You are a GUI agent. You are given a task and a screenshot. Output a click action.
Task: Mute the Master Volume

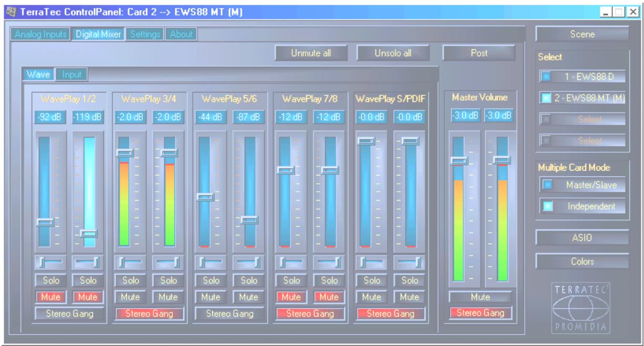pos(480,297)
